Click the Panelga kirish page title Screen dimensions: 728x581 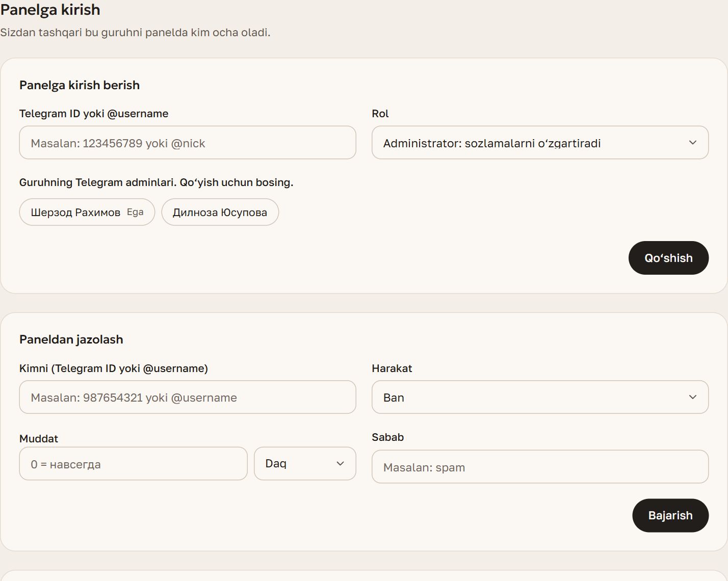click(50, 10)
